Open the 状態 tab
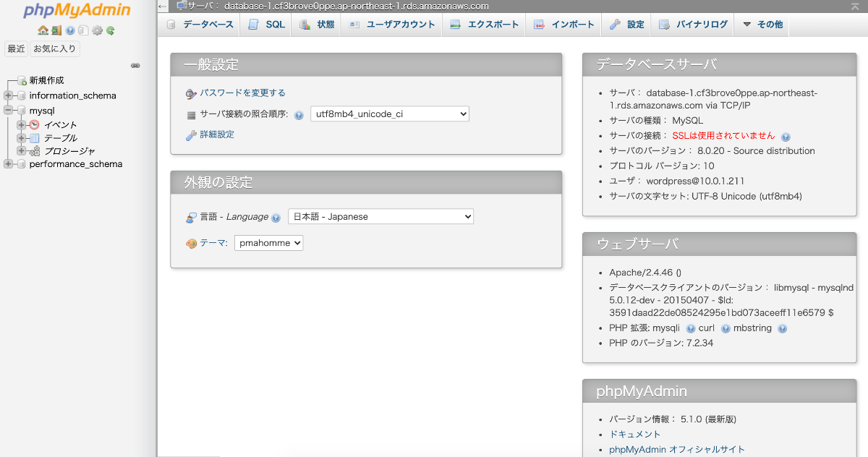 [317, 25]
